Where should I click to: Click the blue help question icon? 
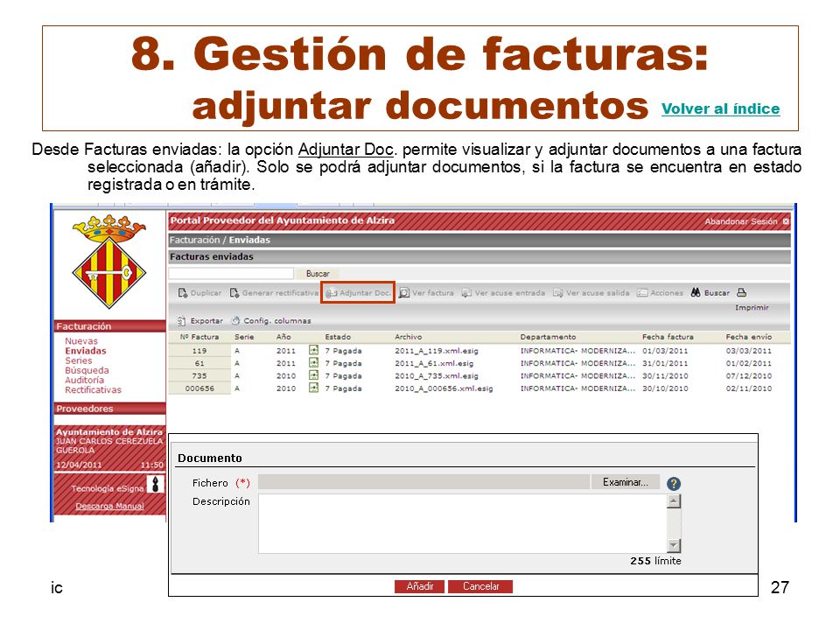coord(674,484)
